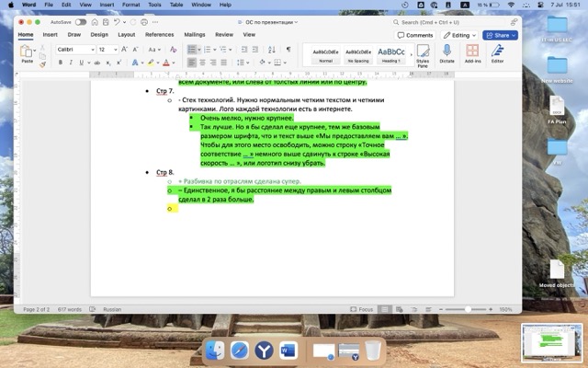This screenshot has height=368, width=588.
Task: Switch to the References tab
Action: pos(159,34)
